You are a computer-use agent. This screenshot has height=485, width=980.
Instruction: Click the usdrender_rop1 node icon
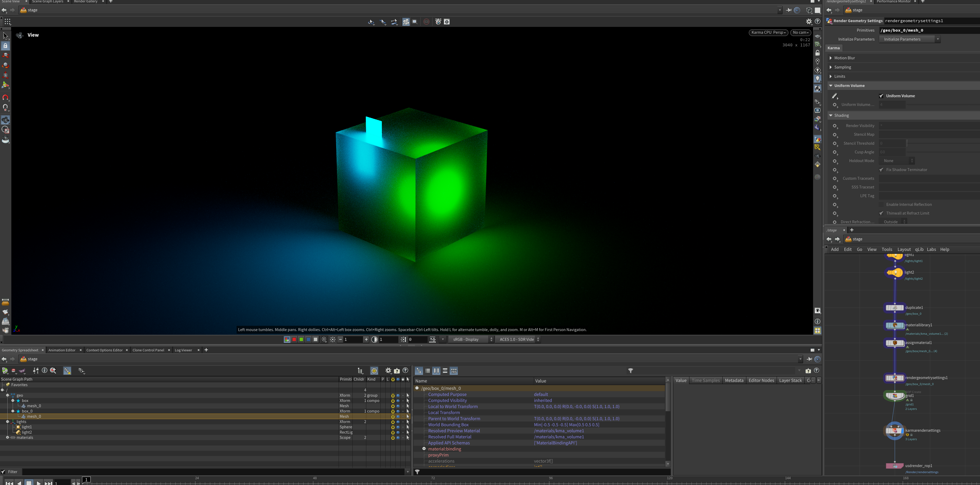pyautogui.click(x=894, y=466)
